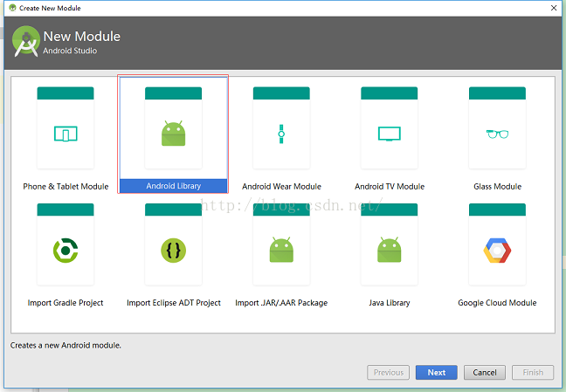
Task: Click the "Creates a new Android module." description
Action: coord(66,346)
